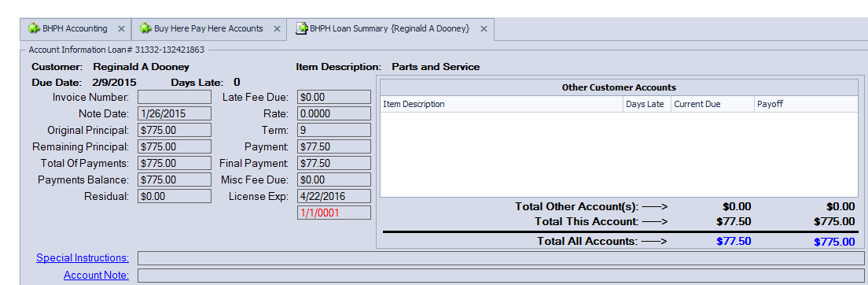Image resolution: width=868 pixels, height=285 pixels.
Task: Sort by Item Description column header
Action: pos(502,104)
